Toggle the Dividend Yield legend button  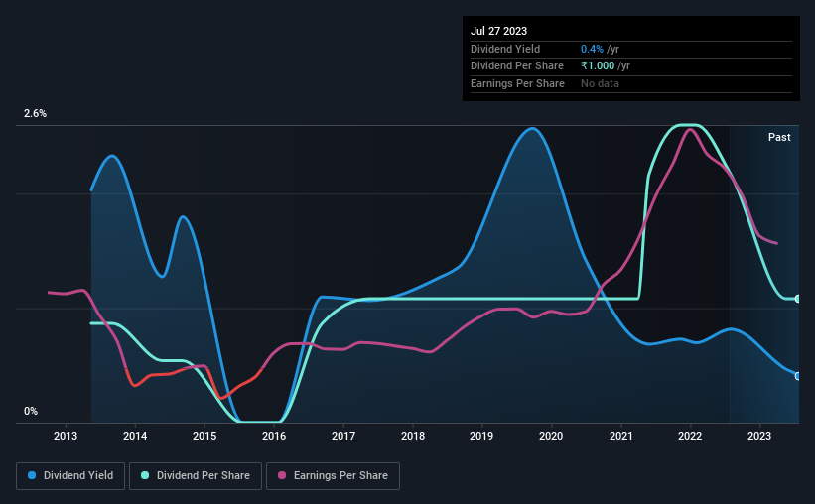(70, 476)
